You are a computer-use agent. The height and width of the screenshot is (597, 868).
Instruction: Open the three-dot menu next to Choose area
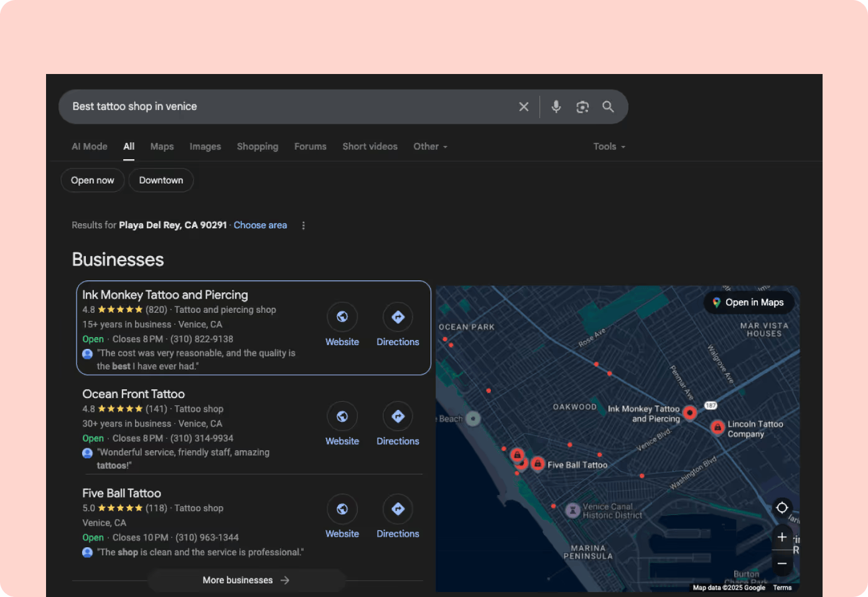(303, 225)
